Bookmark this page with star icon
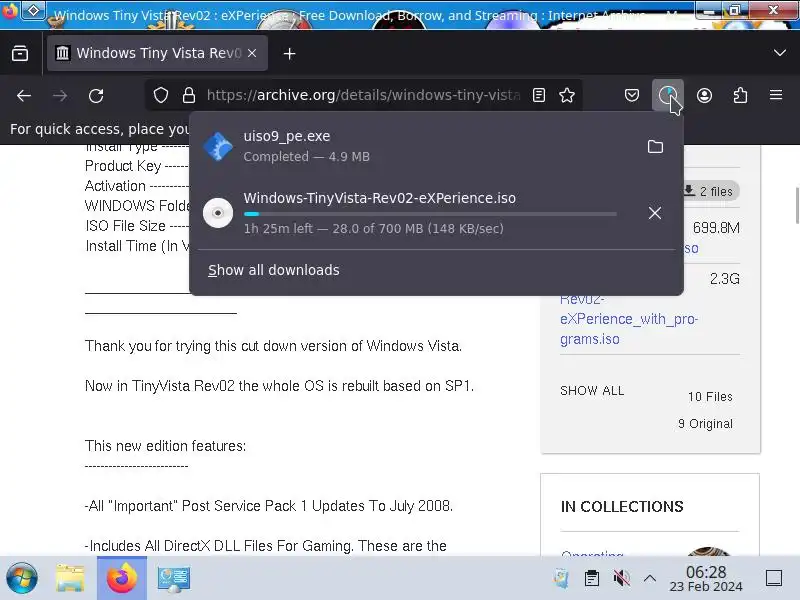Viewport: 800px width, 600px height. 567,95
